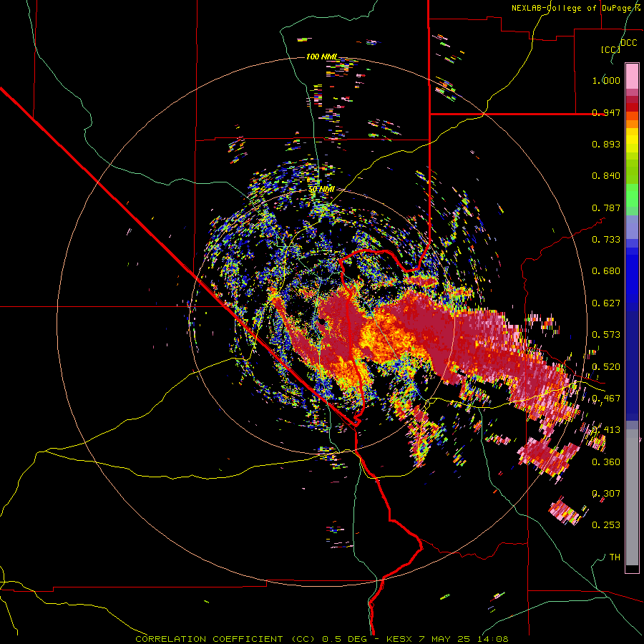The image size is (644, 644).
Task: Select the '50 NMI' range ring label
Action: click(x=321, y=189)
